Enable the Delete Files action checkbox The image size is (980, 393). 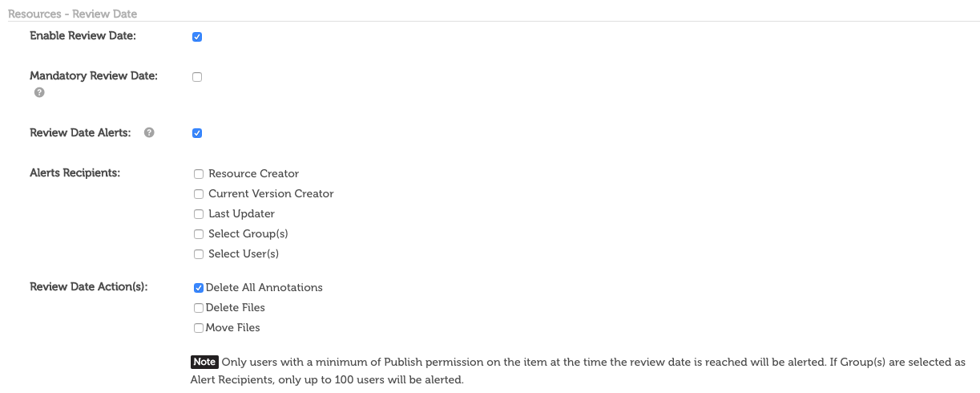pos(199,308)
